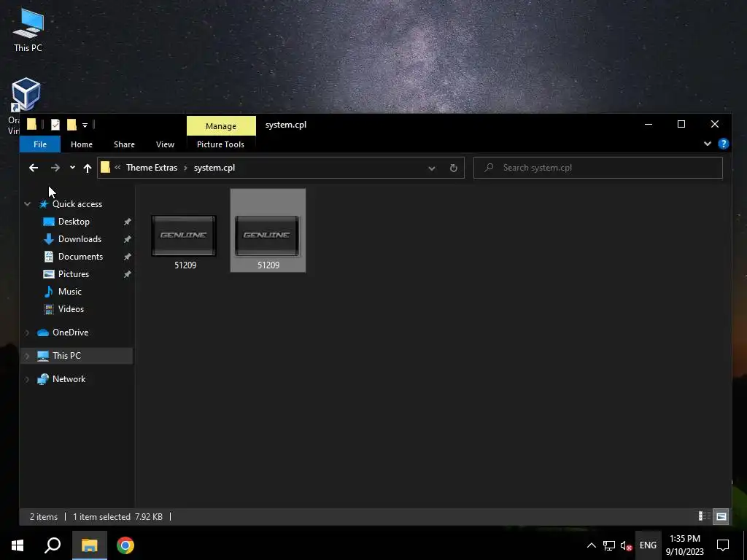Screen dimensions: 747x560
Task: Click File Explorer in the taskbar
Action: (x=89, y=545)
